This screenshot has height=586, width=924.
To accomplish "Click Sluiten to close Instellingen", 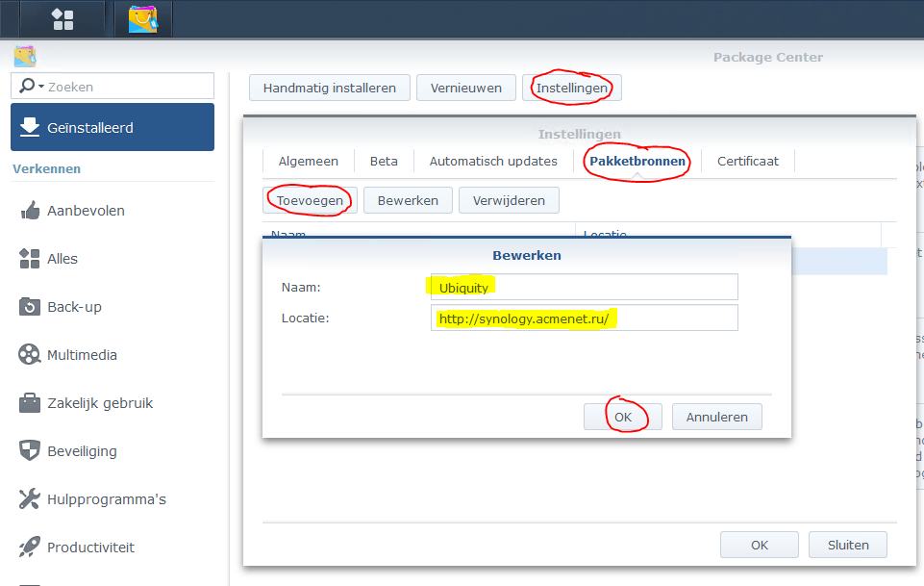I will 848,545.
